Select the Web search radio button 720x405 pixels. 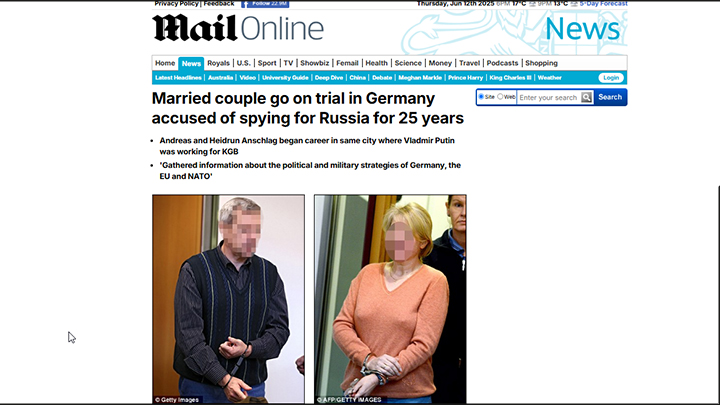(500, 97)
